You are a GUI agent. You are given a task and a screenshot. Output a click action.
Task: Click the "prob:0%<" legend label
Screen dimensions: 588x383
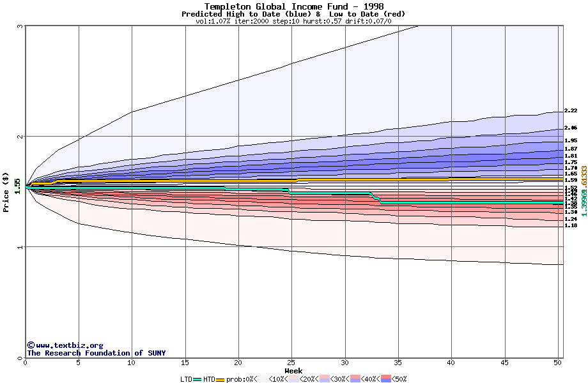tap(242, 379)
